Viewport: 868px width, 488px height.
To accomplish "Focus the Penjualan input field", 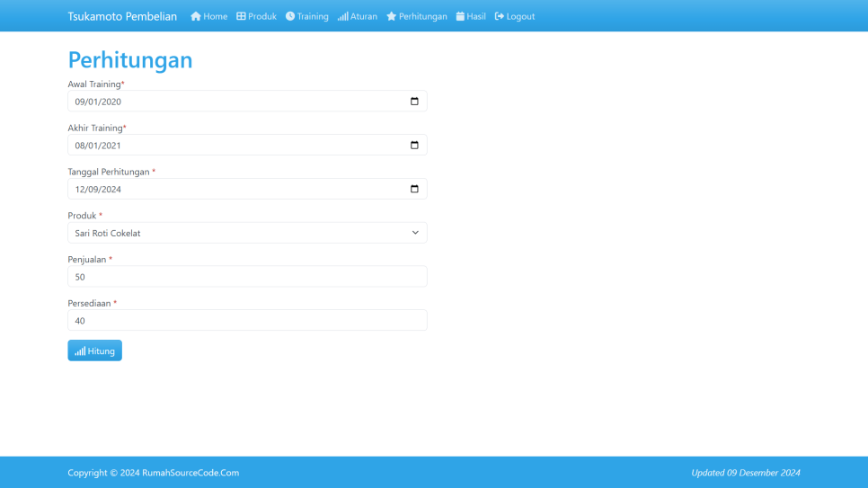I will (247, 277).
